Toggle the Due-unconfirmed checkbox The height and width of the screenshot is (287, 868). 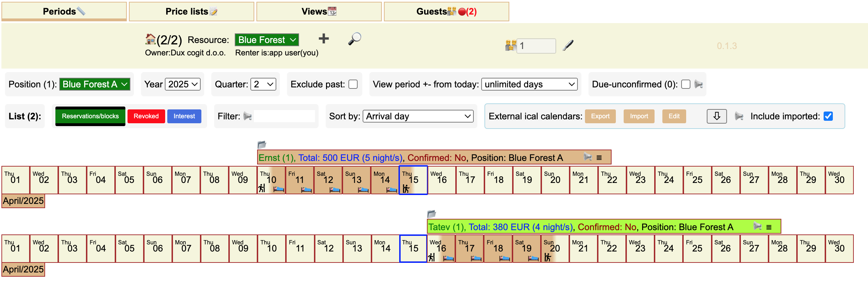pyautogui.click(x=686, y=84)
